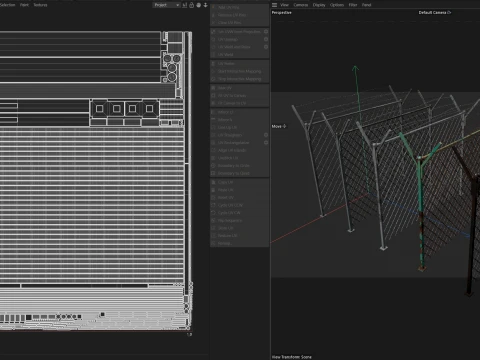Screen dimensions: 480x360
Task: Open the Selection menu in UV editor
Action: pos(7,5)
